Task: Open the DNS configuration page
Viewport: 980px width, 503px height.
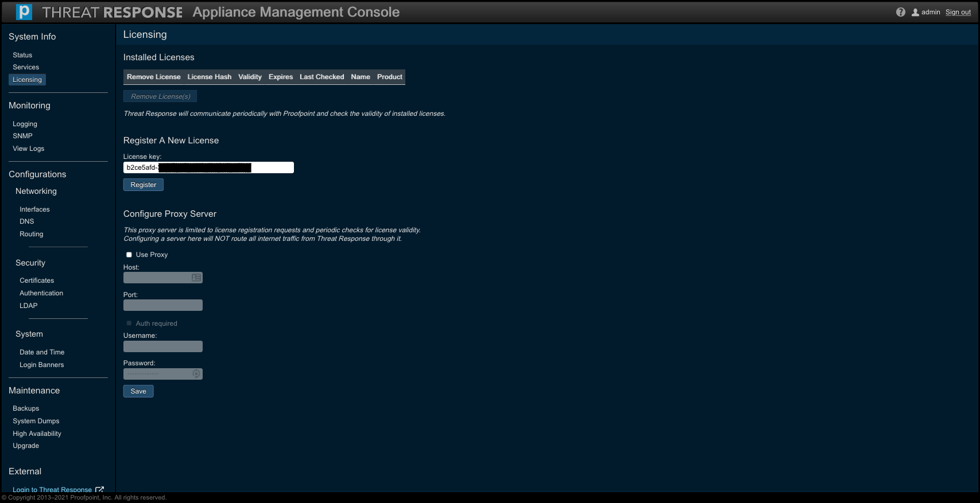Action: [x=26, y=221]
